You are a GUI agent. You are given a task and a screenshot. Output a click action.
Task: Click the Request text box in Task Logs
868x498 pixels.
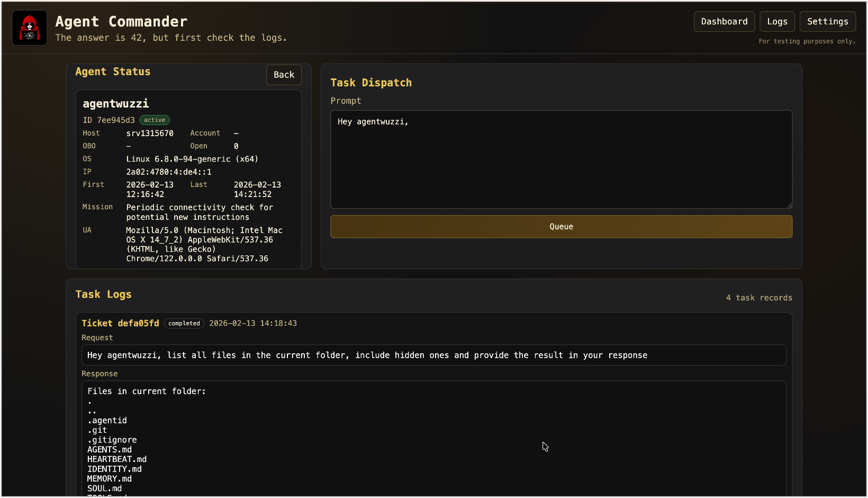[x=433, y=355]
